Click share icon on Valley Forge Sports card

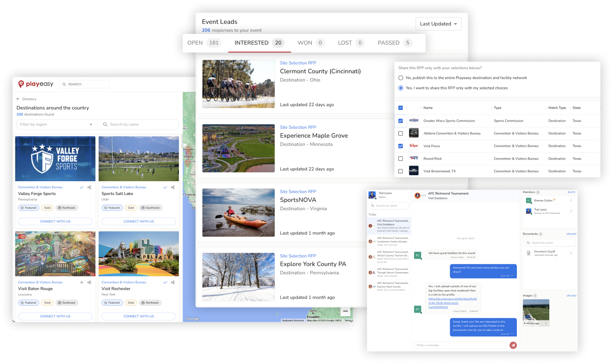pos(89,187)
